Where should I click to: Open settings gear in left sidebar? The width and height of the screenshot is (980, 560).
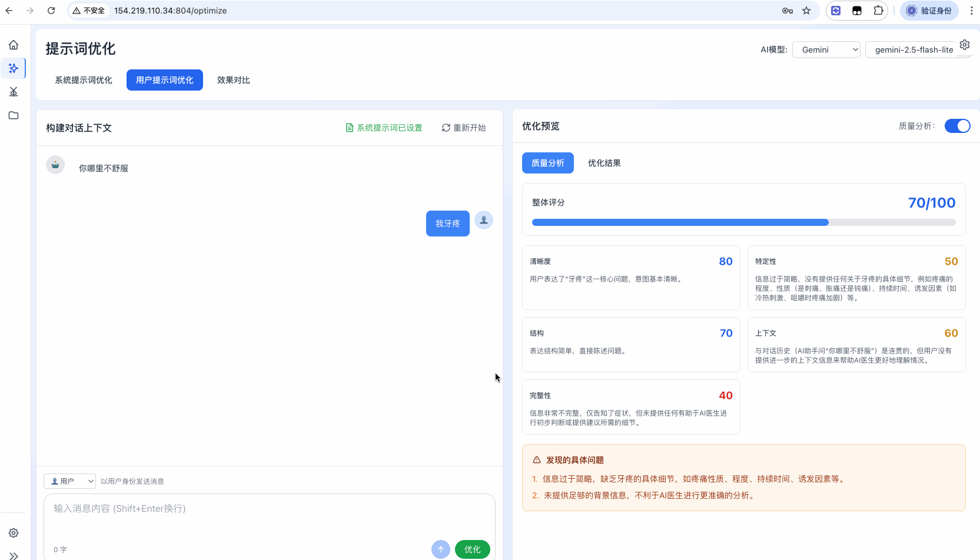[x=14, y=533]
